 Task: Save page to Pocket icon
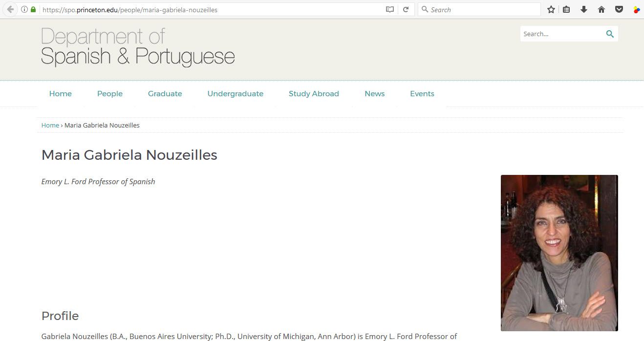[x=619, y=9]
